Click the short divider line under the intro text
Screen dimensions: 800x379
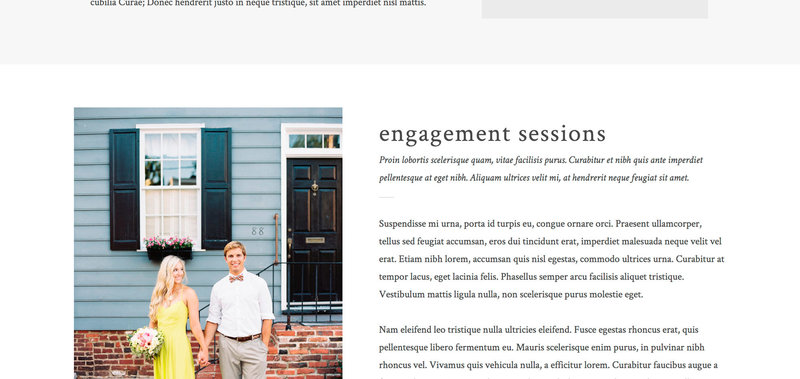click(386, 197)
